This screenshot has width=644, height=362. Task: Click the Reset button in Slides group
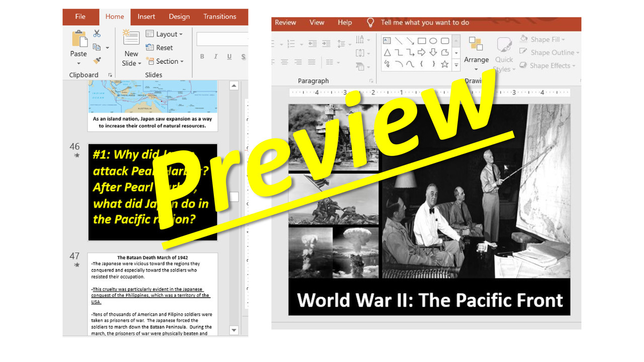[164, 47]
